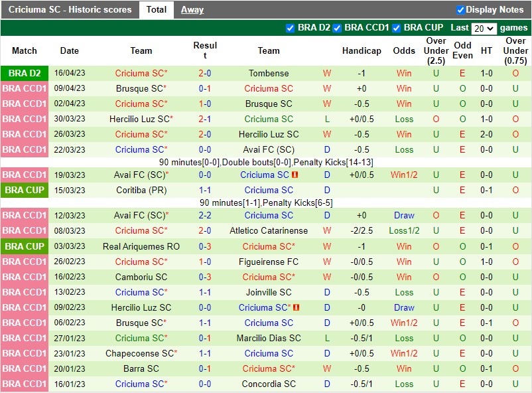Click the Win1/2 odds on 19/03/23 row
532x393 pixels.
pyautogui.click(x=404, y=175)
